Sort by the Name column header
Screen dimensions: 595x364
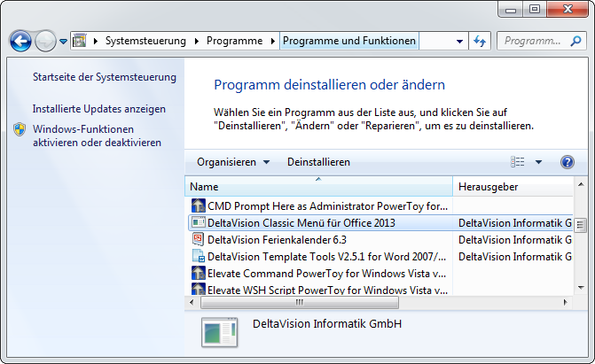click(x=318, y=187)
